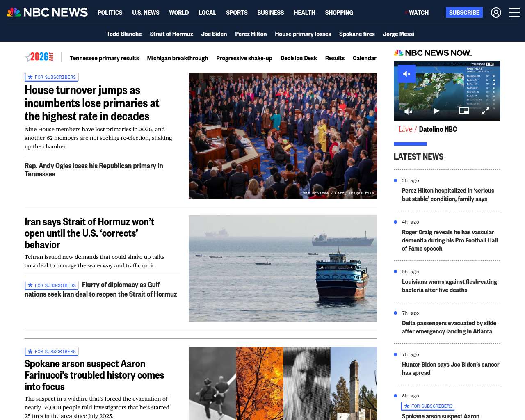This screenshot has width=525, height=420.
Task: Click the For Subscribers badge above House turnover headline
Action: pyautogui.click(x=52, y=77)
